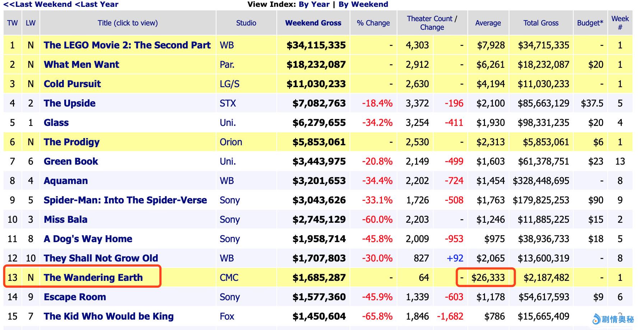Screen dimensions: 644x330
Task: Sort table by Total Gross header
Action: 541,23
